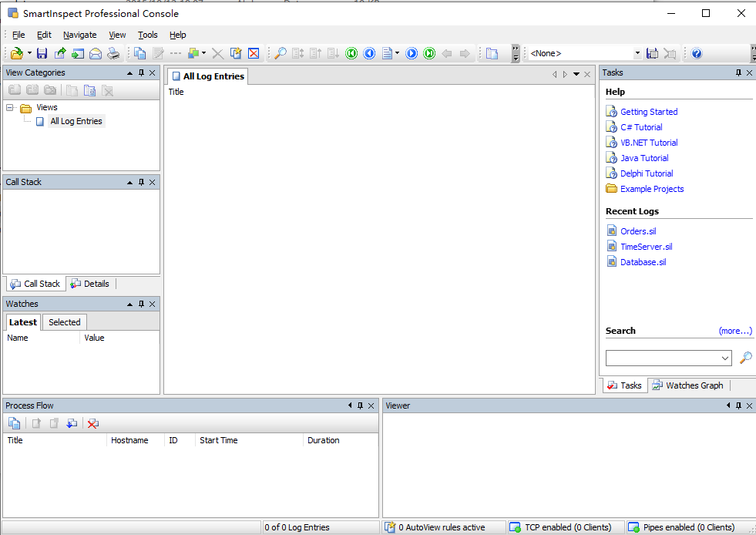Screen dimensions: 756x535
Task: Open the Edit menu
Action: point(44,35)
